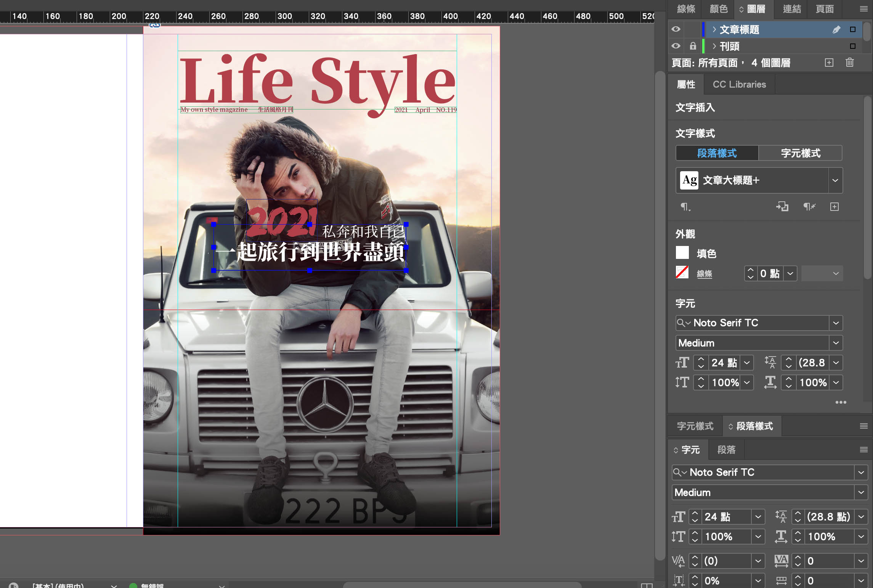Click the delete layer trash icon
Screen dimensions: 873x588
[850, 63]
